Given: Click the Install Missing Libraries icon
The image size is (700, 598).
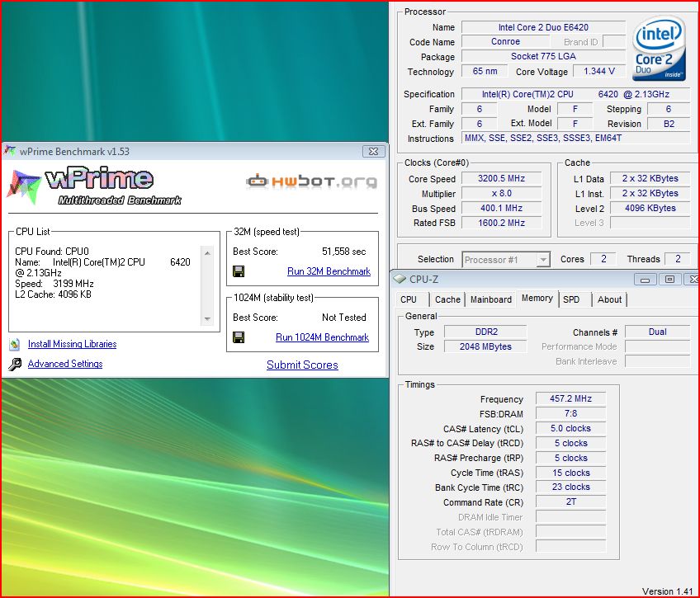Looking at the screenshot, I should coord(14,344).
